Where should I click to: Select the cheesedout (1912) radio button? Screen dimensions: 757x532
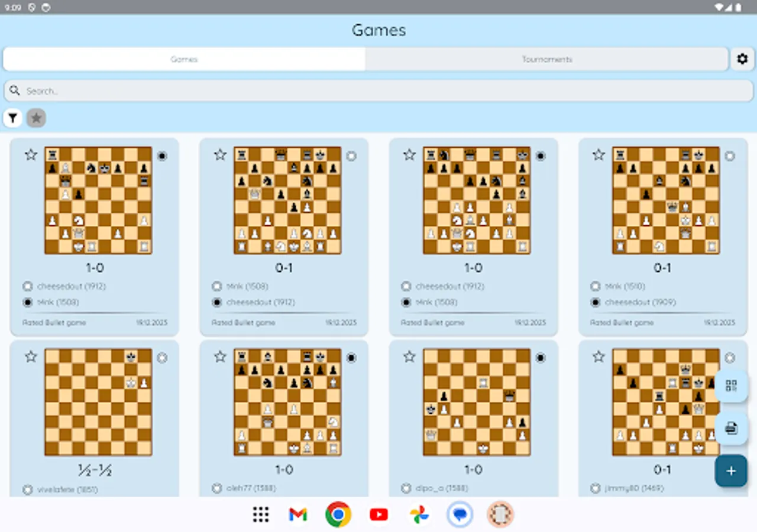click(27, 286)
